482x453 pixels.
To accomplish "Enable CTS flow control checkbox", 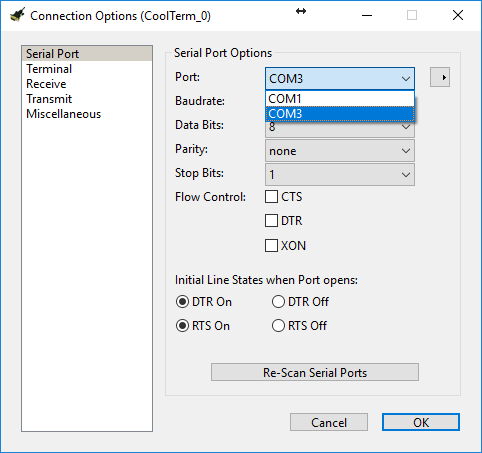I will click(x=271, y=197).
